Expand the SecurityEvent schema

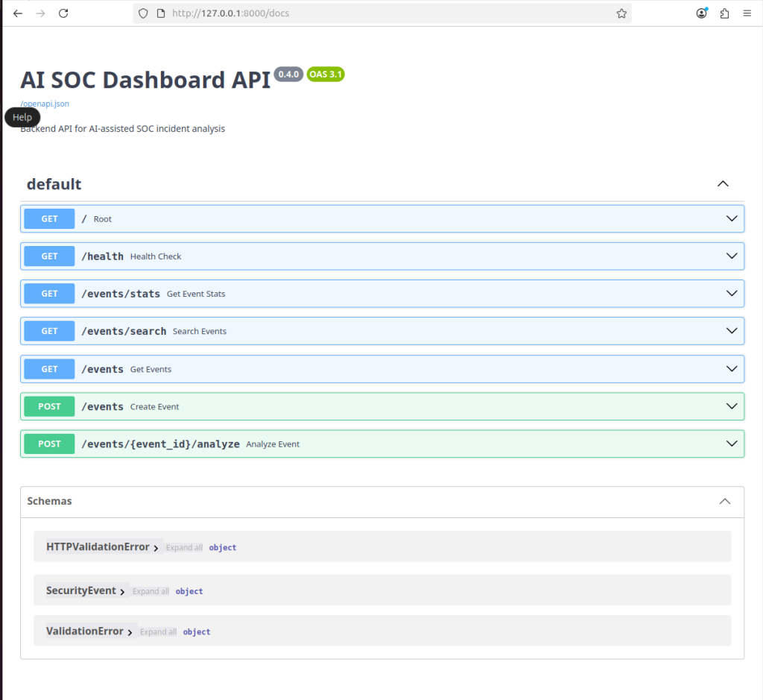[x=86, y=591]
